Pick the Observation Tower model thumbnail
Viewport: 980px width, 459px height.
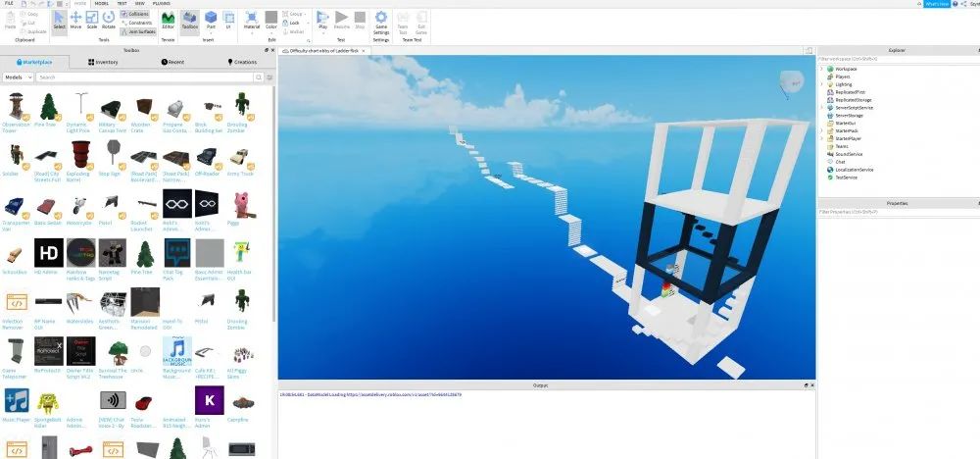(x=16, y=106)
